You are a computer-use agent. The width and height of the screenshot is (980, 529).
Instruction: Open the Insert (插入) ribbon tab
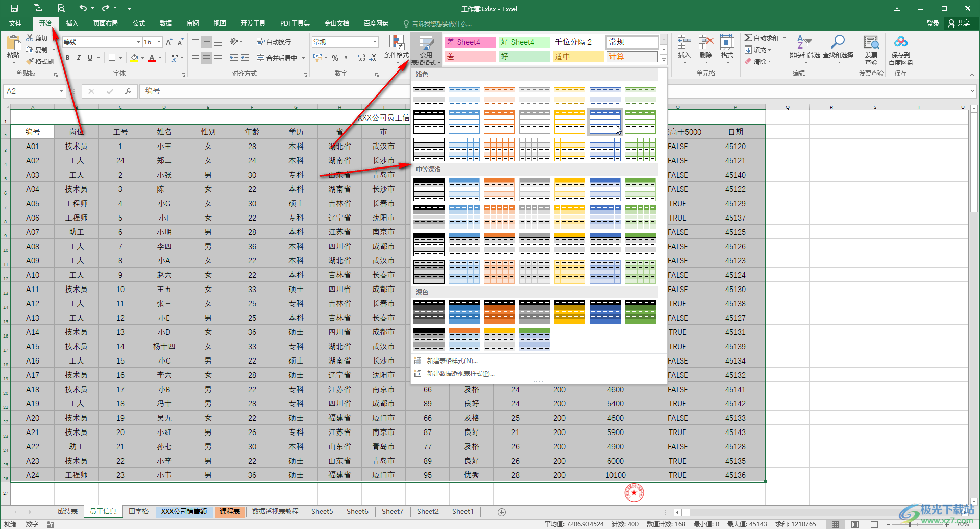point(72,23)
